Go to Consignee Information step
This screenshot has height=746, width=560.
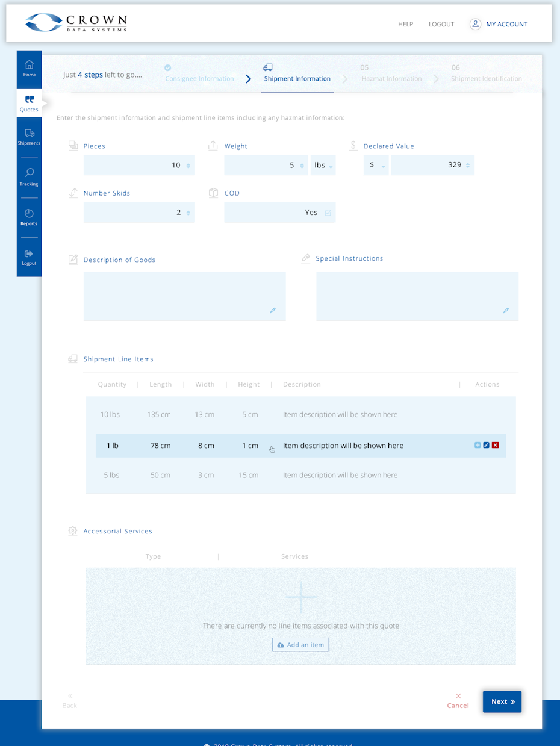pyautogui.click(x=199, y=78)
